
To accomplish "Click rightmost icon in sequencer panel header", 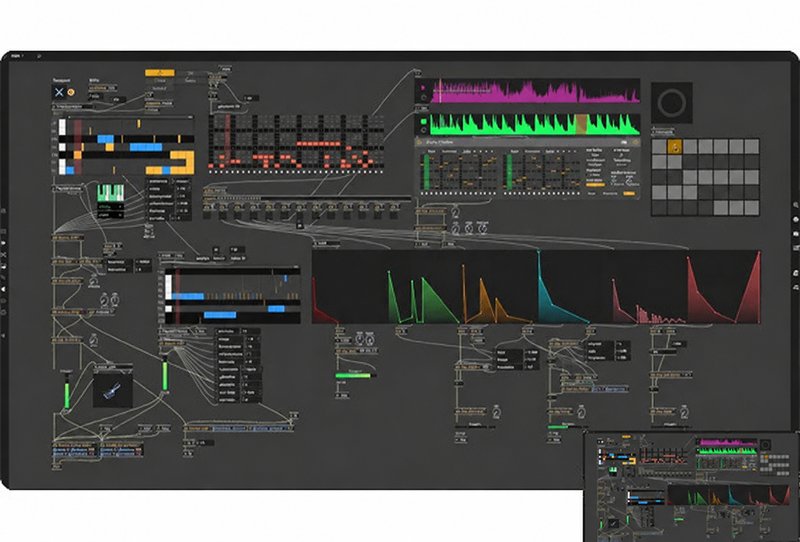I will click(635, 142).
